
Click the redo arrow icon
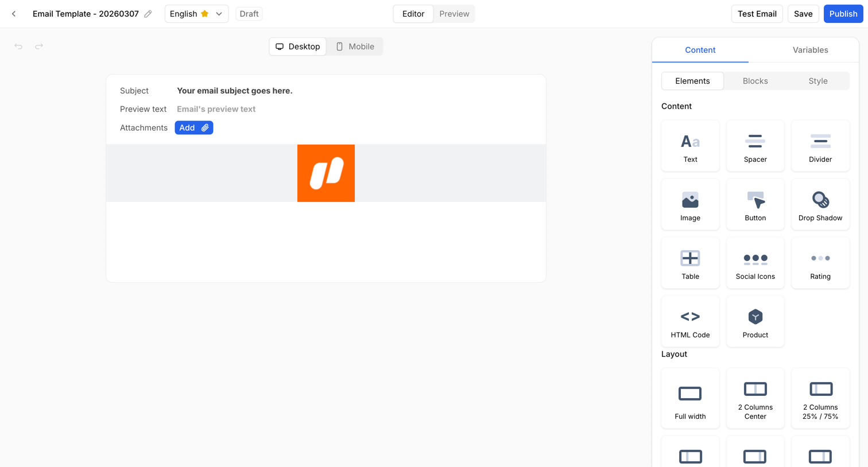point(39,46)
